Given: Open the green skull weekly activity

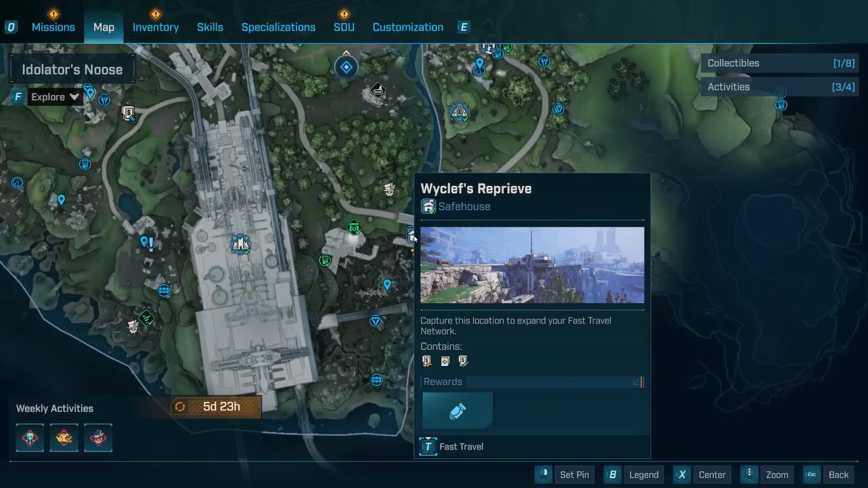Looking at the screenshot, I should (30, 438).
